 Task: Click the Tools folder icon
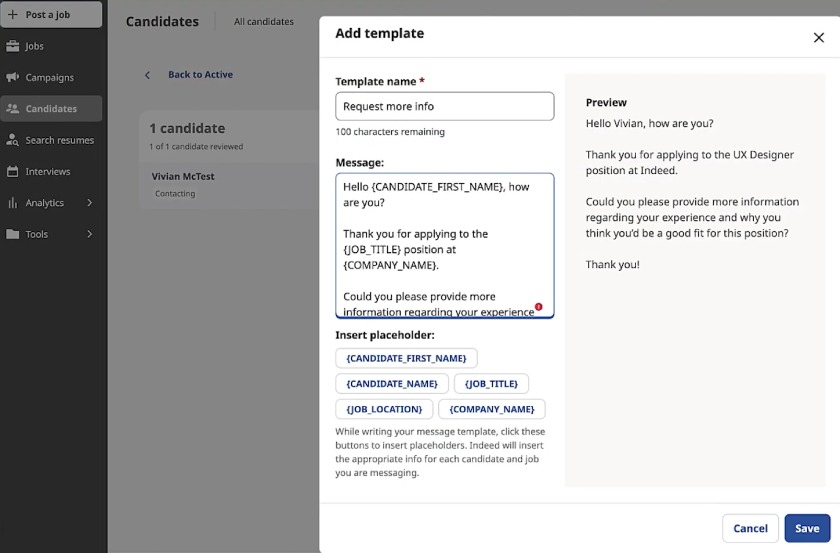click(x=13, y=234)
